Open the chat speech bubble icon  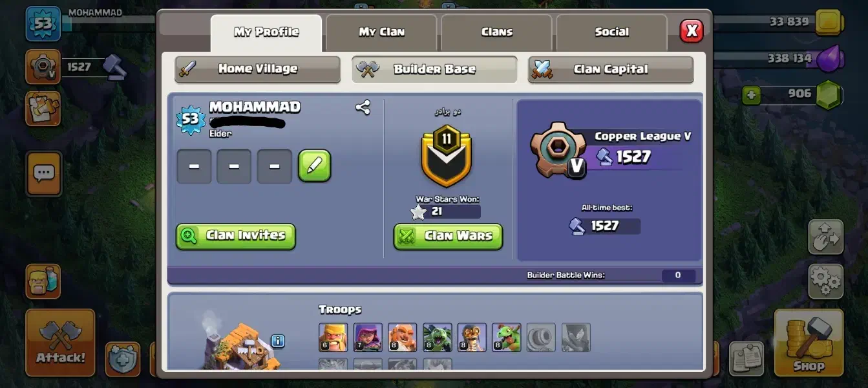click(44, 173)
